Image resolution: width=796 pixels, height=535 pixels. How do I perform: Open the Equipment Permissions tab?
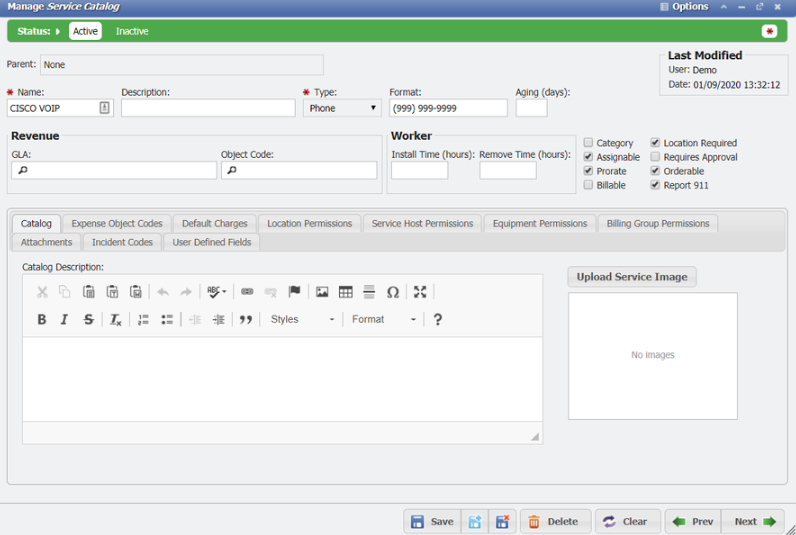click(539, 224)
